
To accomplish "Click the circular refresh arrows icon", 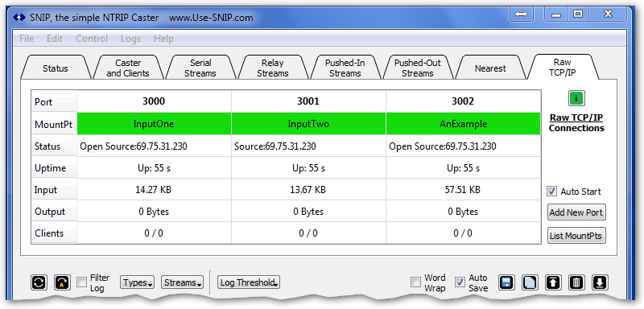I will (x=39, y=282).
